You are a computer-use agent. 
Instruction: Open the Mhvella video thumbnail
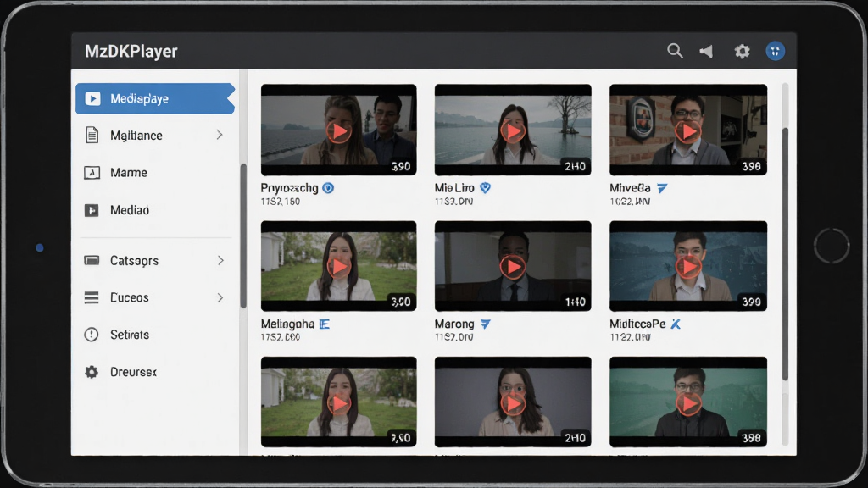688,130
